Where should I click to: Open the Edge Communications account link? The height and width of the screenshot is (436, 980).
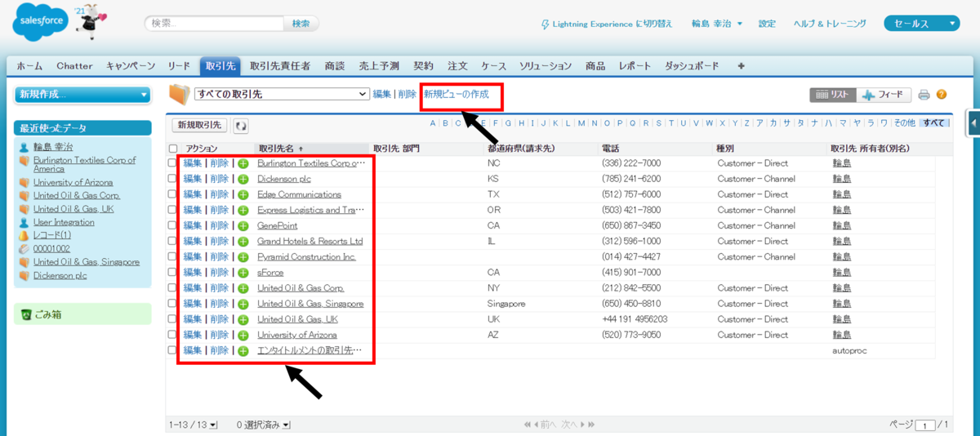point(299,194)
